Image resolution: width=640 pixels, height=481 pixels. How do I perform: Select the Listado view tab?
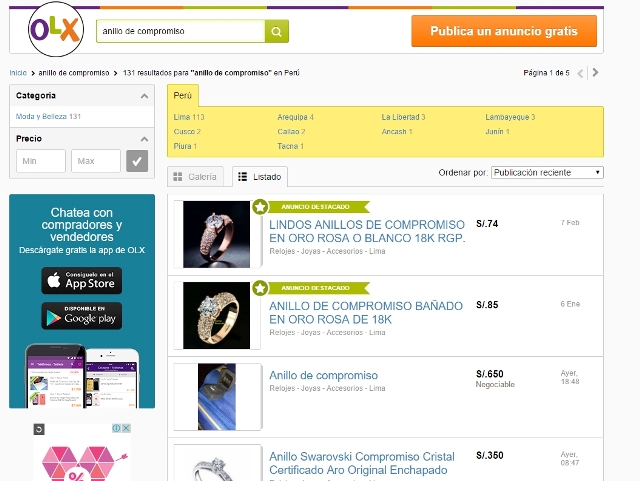[259, 177]
